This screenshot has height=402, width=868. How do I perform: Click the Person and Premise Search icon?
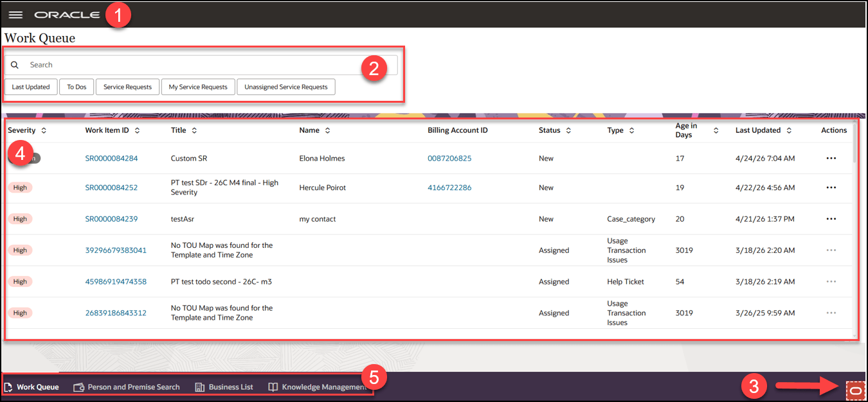(x=79, y=387)
